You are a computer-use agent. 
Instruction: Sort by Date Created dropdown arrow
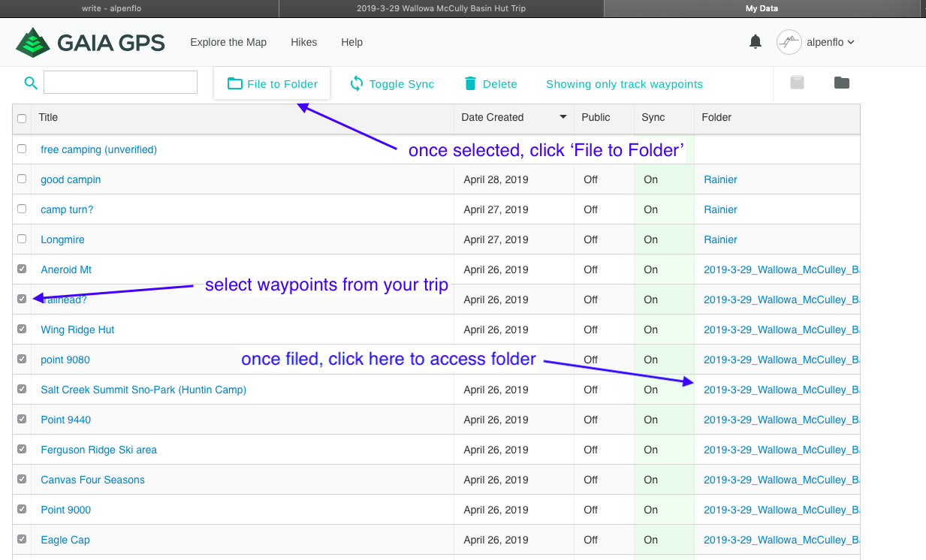pyautogui.click(x=563, y=118)
